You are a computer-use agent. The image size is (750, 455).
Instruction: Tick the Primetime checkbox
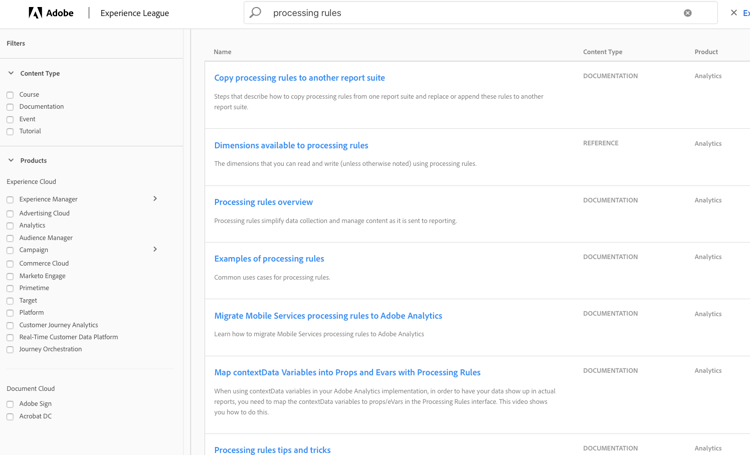pos(10,288)
